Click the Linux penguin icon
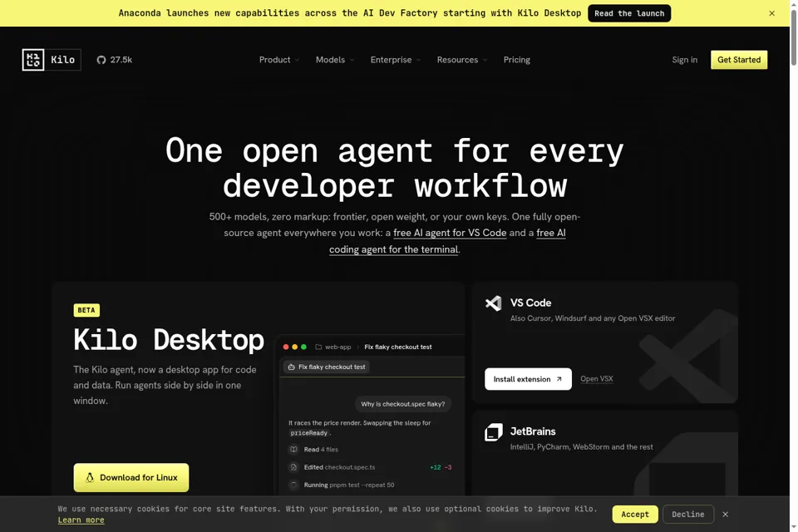 pos(90,477)
